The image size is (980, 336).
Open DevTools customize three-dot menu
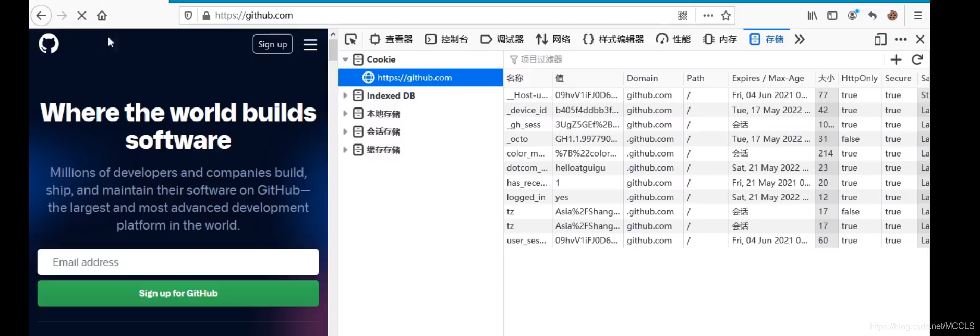click(x=901, y=39)
